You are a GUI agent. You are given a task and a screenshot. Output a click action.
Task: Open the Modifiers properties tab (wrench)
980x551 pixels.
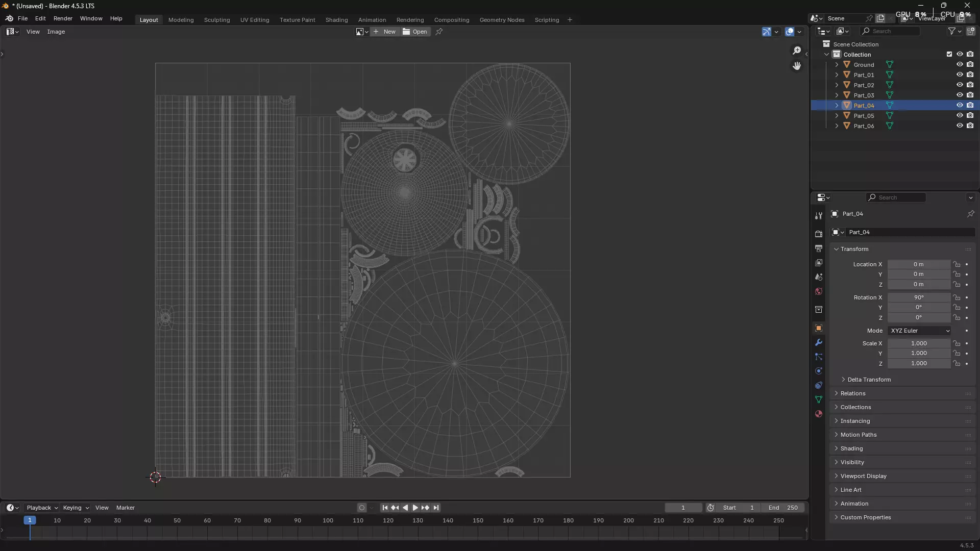[819, 342]
